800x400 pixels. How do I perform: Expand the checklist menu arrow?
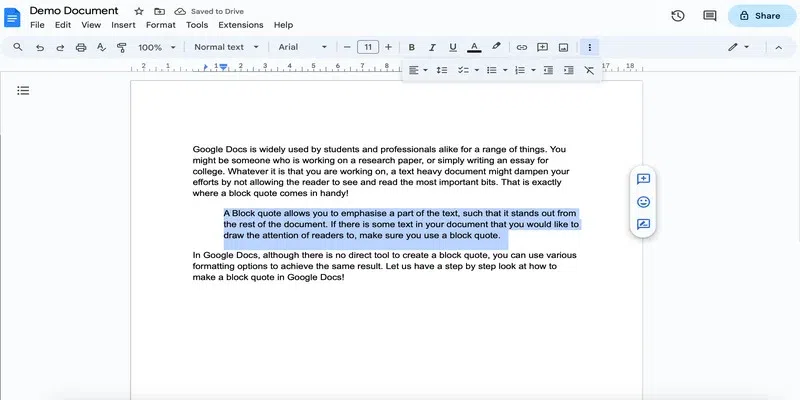[477, 70]
